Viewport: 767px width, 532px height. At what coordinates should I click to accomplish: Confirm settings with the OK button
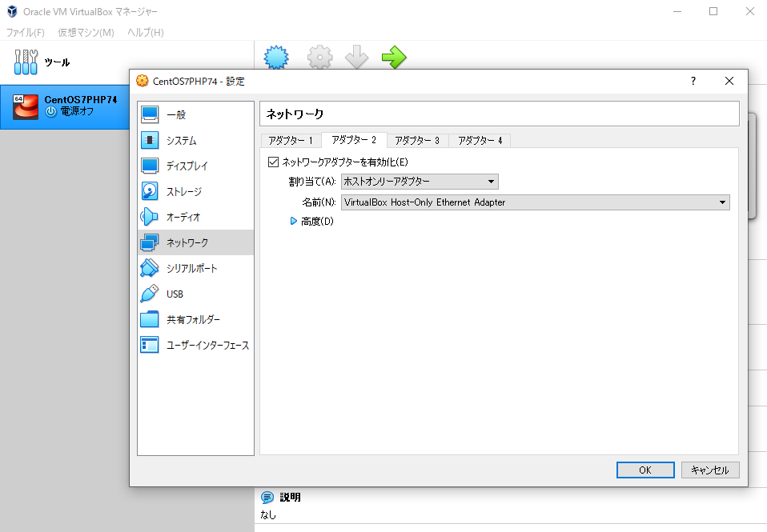(x=645, y=470)
